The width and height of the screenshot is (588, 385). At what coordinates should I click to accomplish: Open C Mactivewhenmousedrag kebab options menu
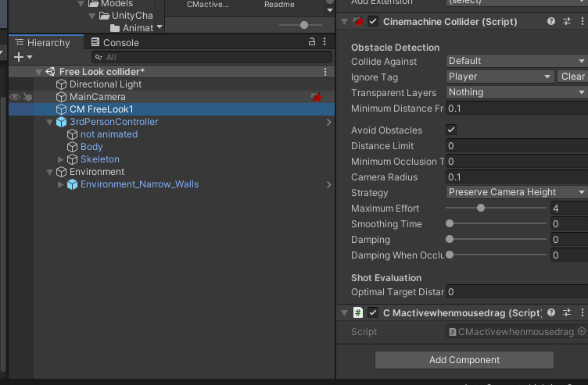582,312
